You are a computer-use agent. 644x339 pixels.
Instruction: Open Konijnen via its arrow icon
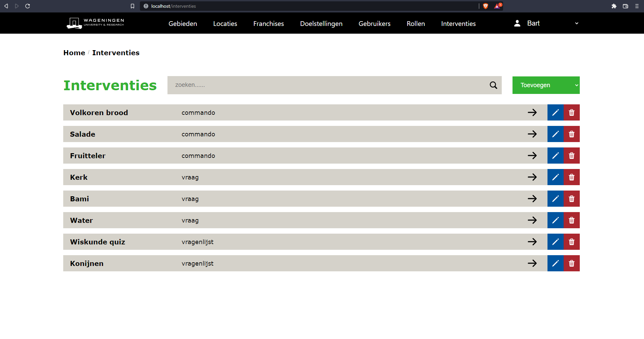532,263
